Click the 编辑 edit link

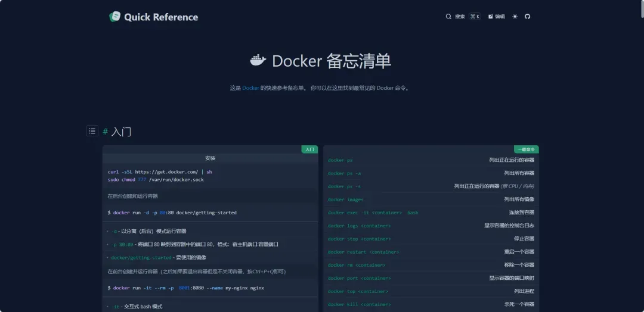[497, 17]
